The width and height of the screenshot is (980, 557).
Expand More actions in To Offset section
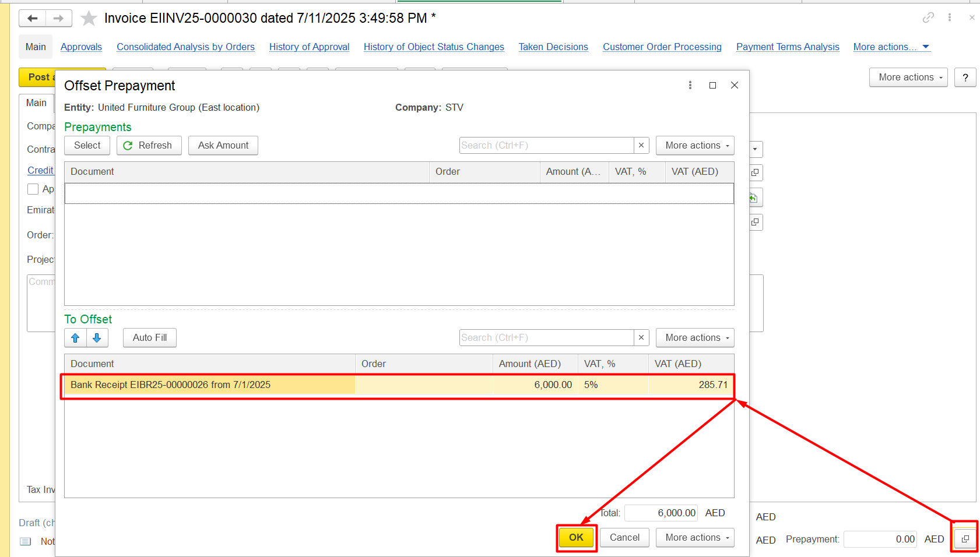(695, 337)
